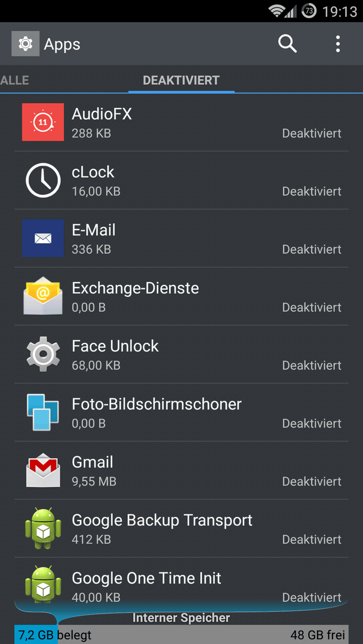Open the E-Mail app entry

pyautogui.click(x=181, y=238)
